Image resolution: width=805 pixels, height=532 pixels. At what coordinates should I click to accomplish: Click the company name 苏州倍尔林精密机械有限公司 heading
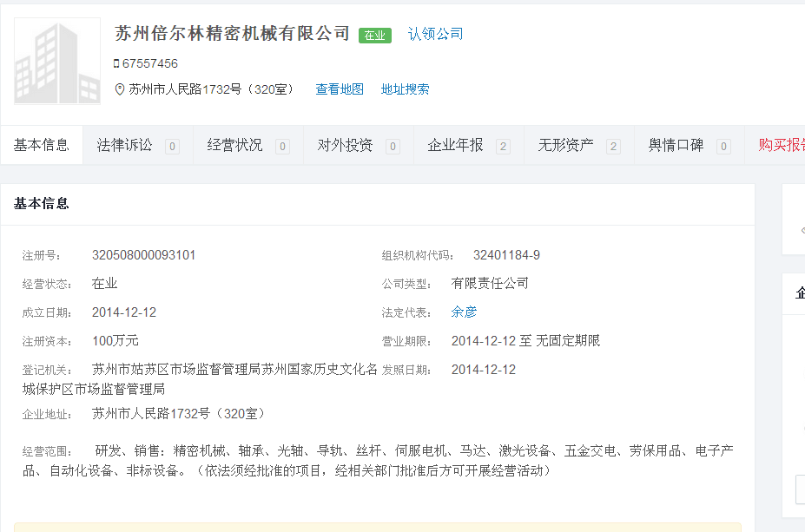(x=232, y=34)
